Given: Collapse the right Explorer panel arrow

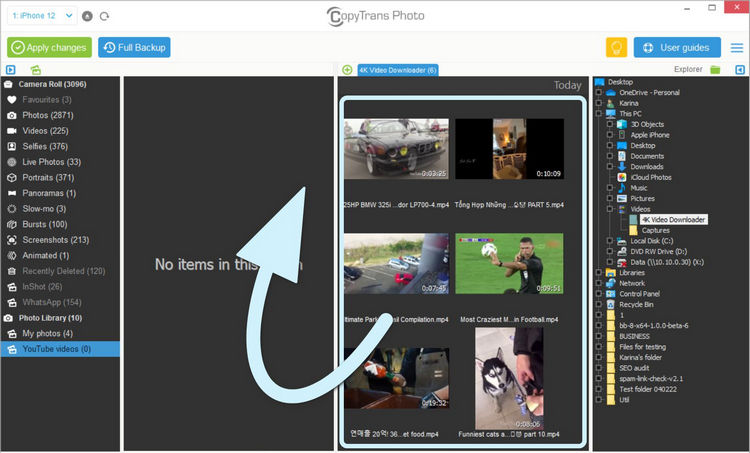Looking at the screenshot, I should click(740, 70).
